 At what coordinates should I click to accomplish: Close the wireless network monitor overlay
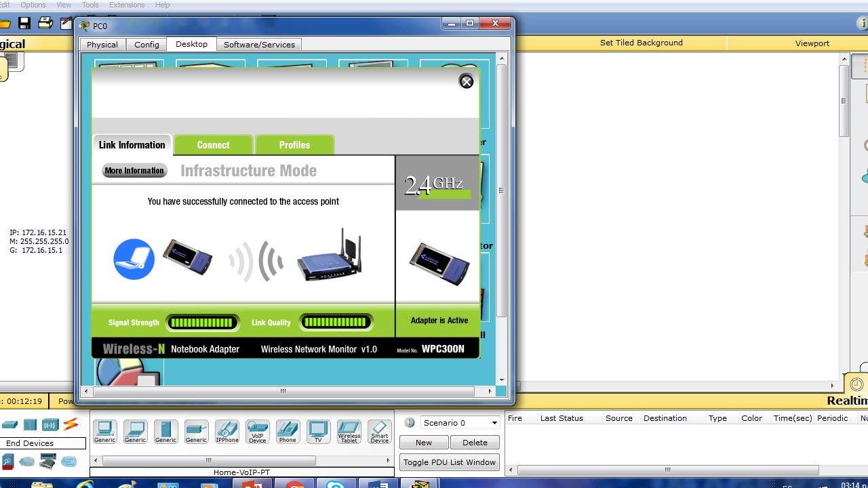467,82
